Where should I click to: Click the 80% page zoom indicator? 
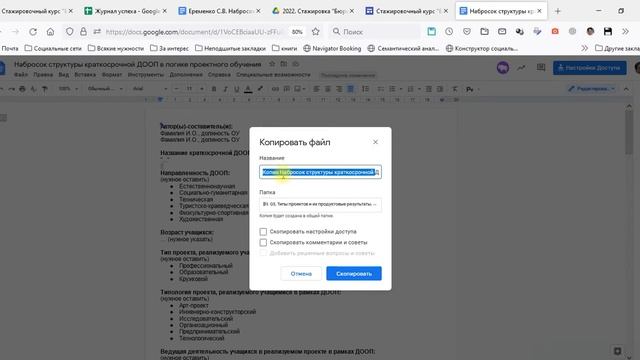297,31
